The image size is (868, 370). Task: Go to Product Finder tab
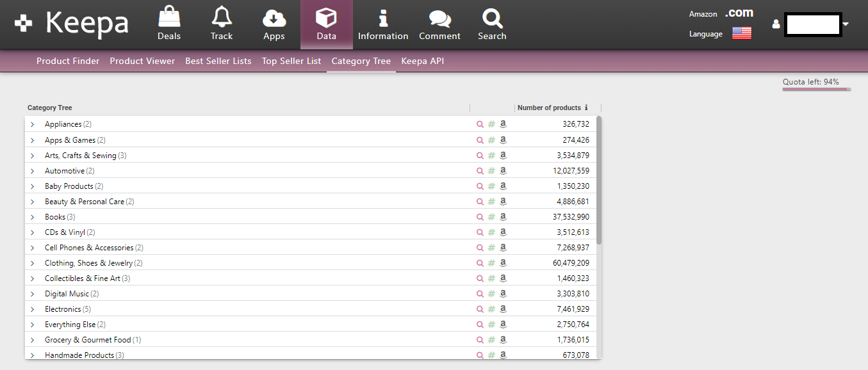68,61
